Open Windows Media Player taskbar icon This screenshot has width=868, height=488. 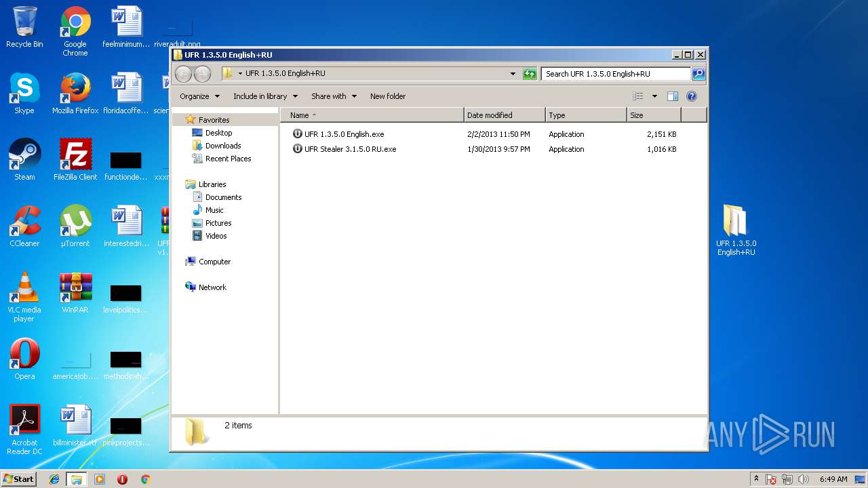point(100,479)
